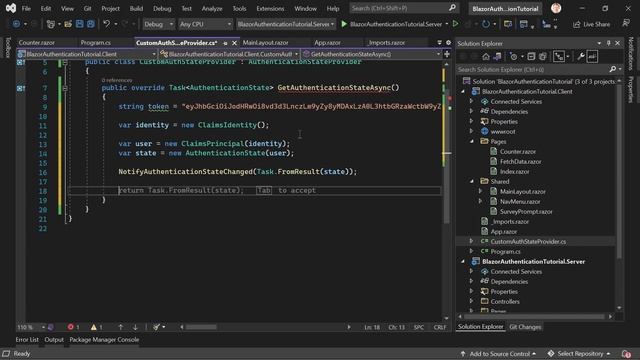
Task: Click the Solution Explorer Home icon
Action: point(486,56)
